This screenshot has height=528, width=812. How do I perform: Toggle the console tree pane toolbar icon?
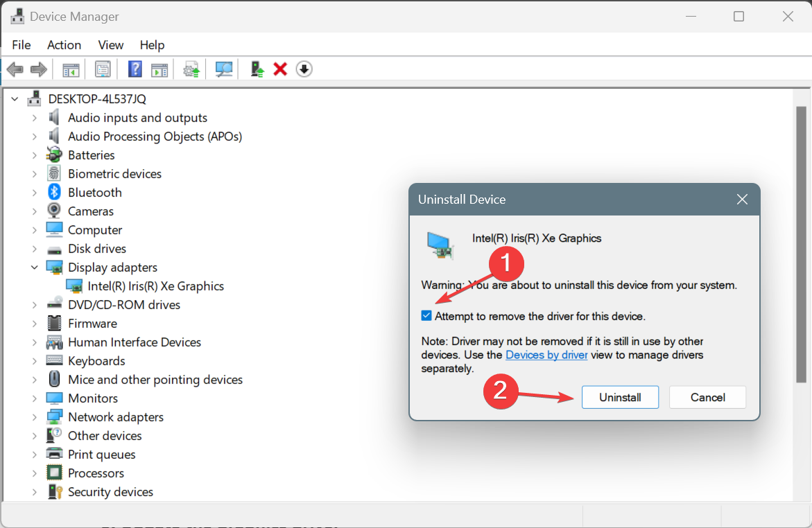[x=71, y=69]
